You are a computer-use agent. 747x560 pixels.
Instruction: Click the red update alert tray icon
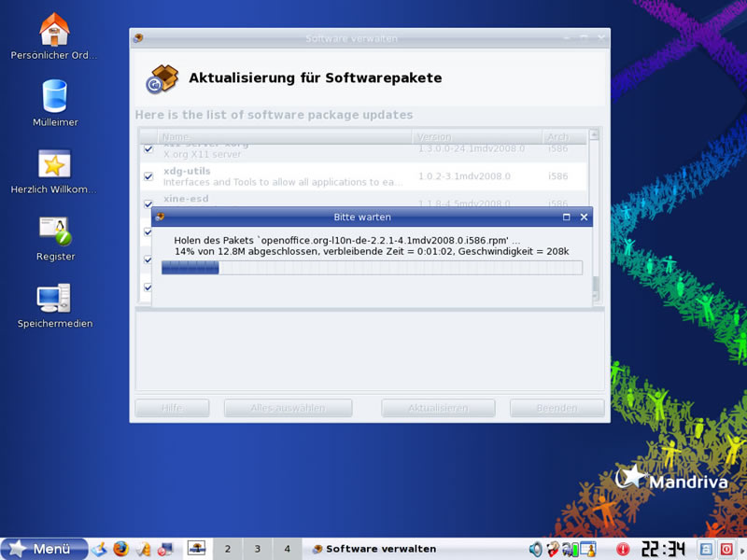pyautogui.click(x=623, y=550)
